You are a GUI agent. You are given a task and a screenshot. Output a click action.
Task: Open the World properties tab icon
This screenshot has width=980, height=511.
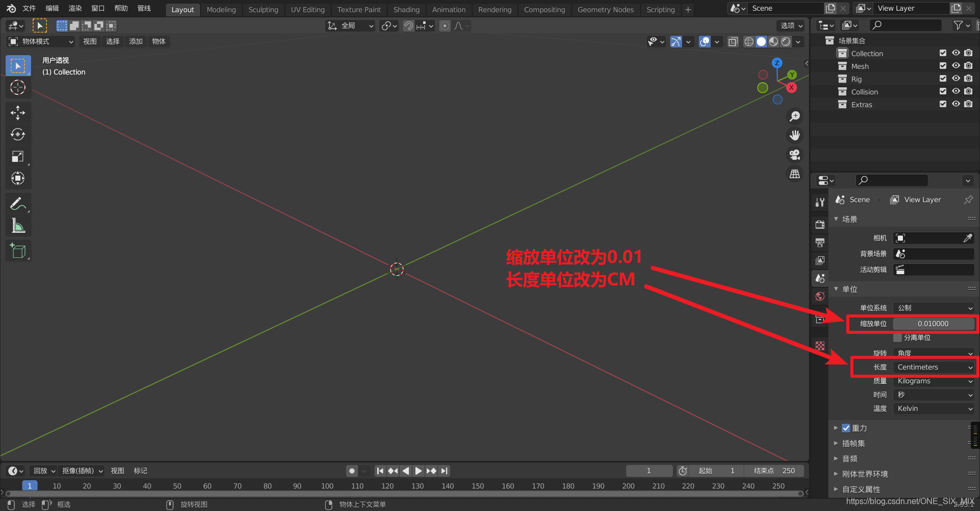pos(820,297)
